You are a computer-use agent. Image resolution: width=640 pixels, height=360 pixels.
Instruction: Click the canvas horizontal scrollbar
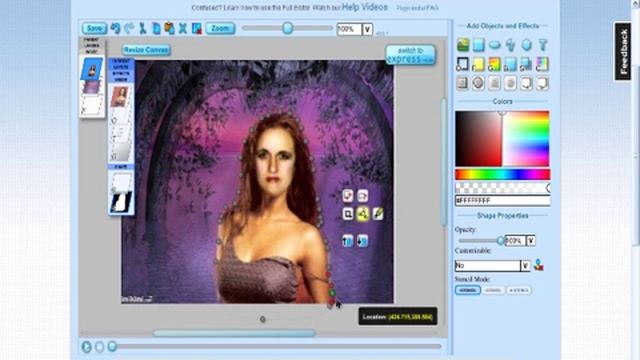tap(234, 333)
